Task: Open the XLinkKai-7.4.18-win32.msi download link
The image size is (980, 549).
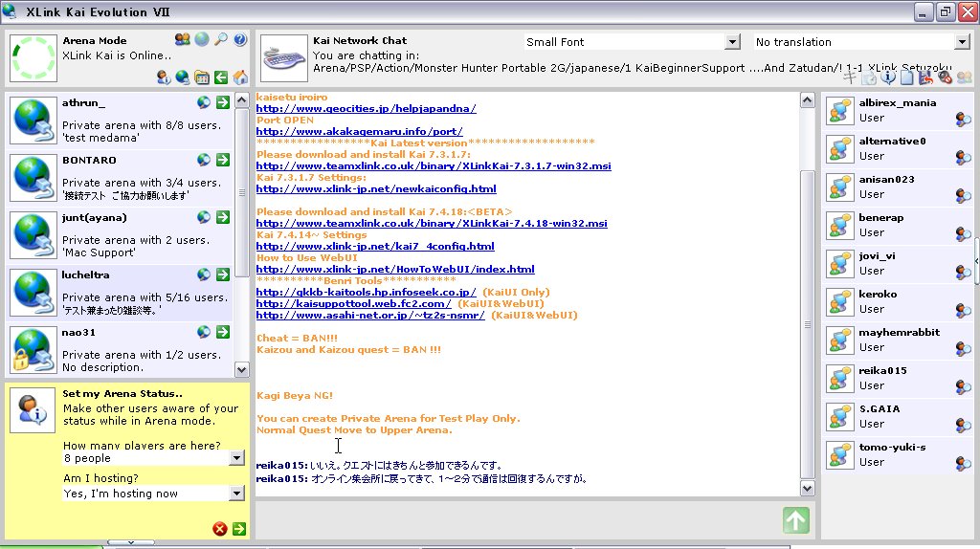Action: pos(432,224)
